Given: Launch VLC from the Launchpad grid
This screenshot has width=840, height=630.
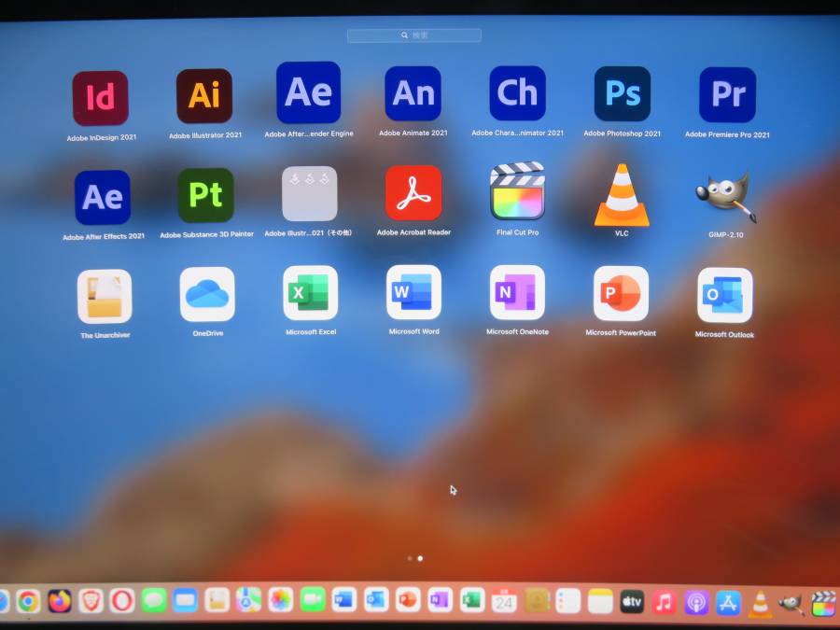Looking at the screenshot, I should pyautogui.click(x=622, y=194).
